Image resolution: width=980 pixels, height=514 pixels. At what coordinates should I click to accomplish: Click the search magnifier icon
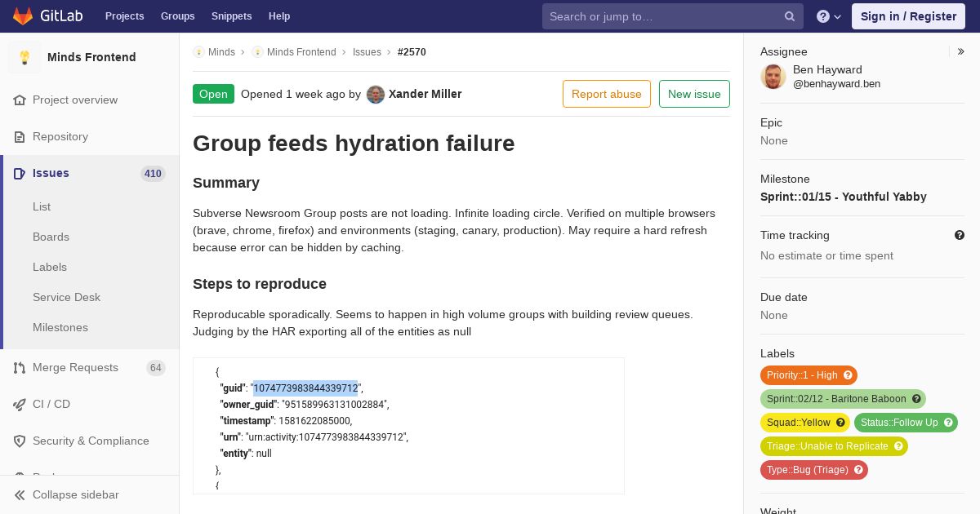(790, 16)
